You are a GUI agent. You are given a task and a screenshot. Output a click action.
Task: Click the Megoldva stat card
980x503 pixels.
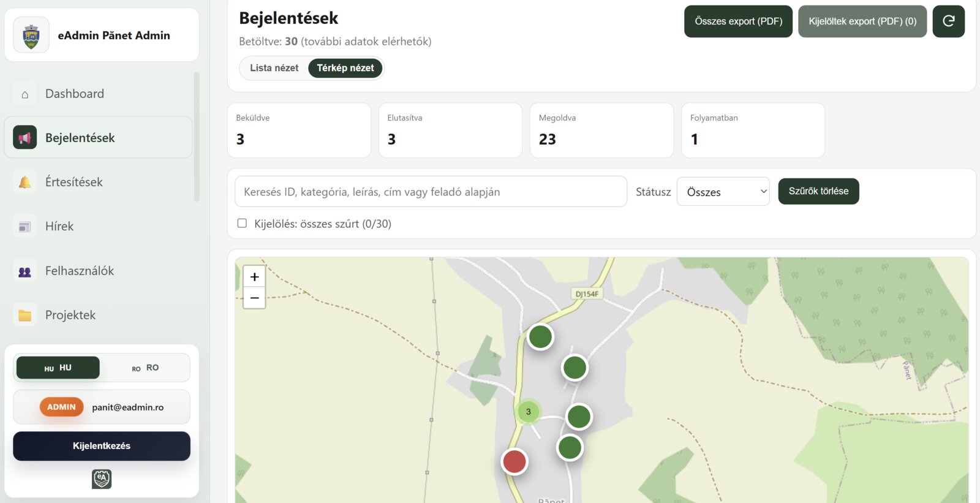(601, 130)
